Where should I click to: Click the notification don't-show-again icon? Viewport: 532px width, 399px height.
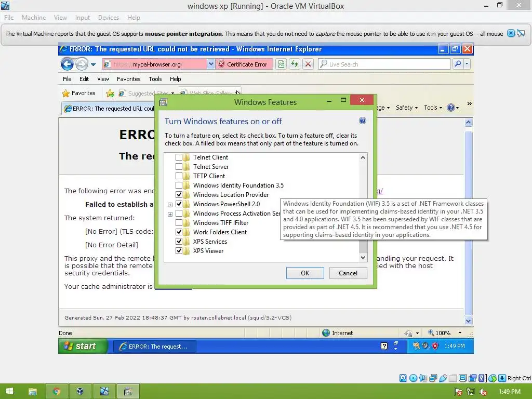[521, 33]
